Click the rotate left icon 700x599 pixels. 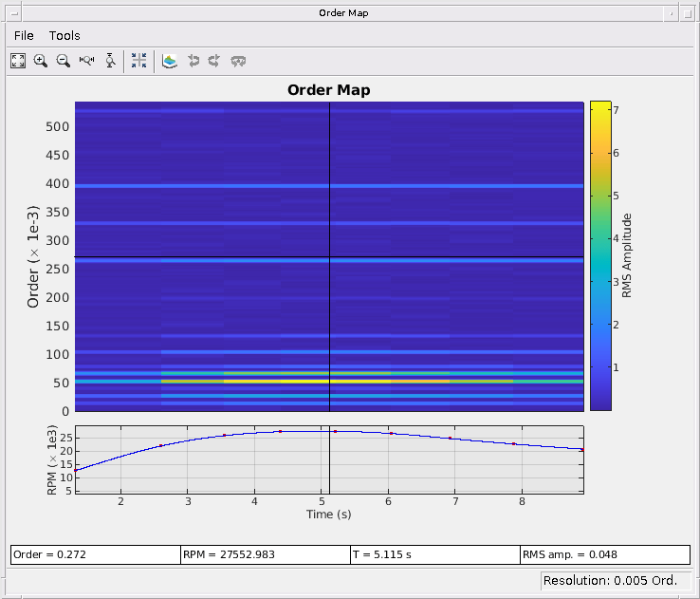point(193,61)
